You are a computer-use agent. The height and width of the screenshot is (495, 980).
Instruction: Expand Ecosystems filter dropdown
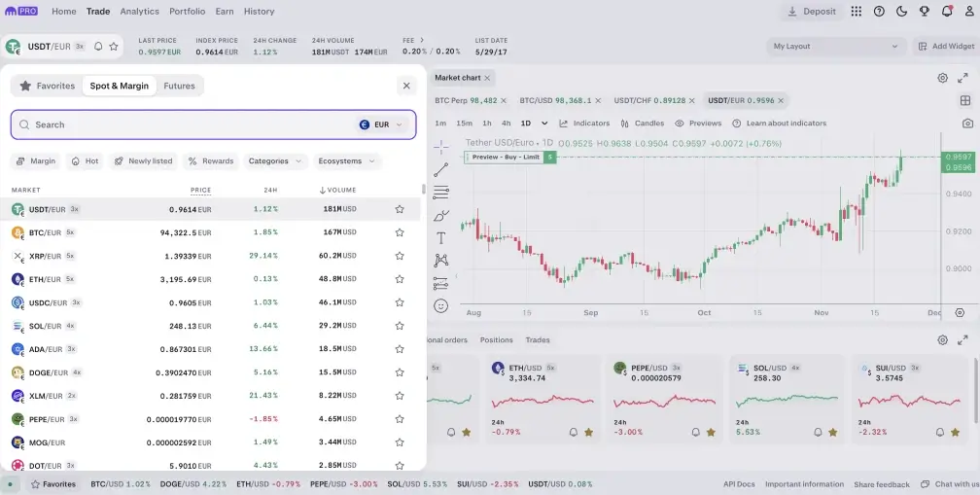pyautogui.click(x=347, y=161)
